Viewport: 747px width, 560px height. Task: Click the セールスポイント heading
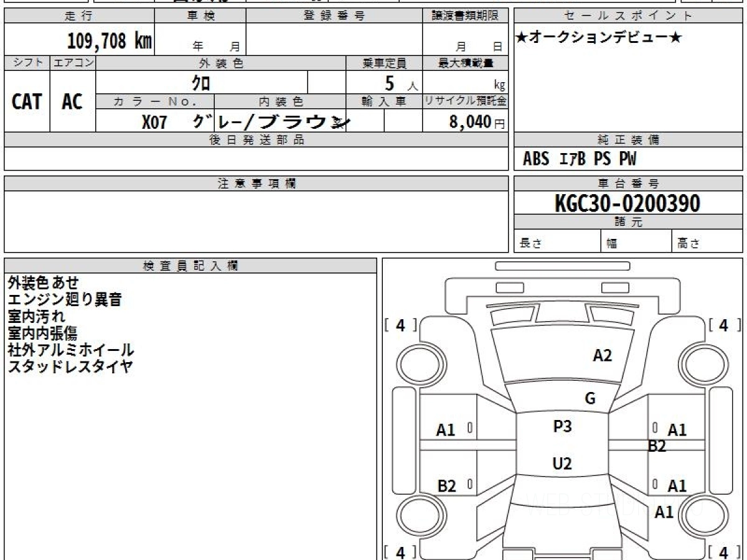coord(628,16)
